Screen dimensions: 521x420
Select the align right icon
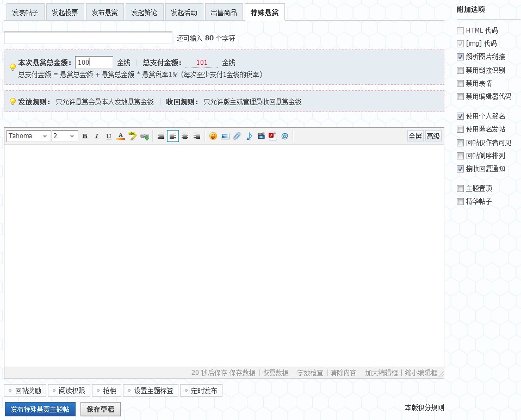[x=197, y=136]
